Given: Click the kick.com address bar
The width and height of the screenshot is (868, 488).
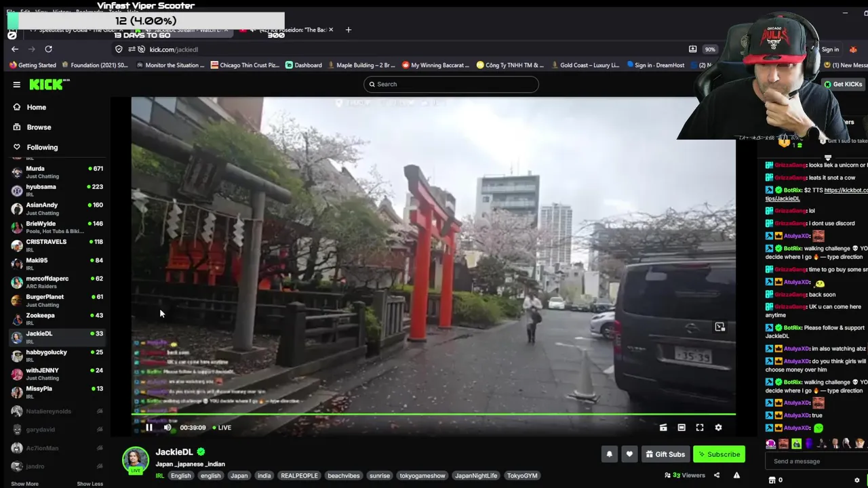Looking at the screenshot, I should click(400, 49).
